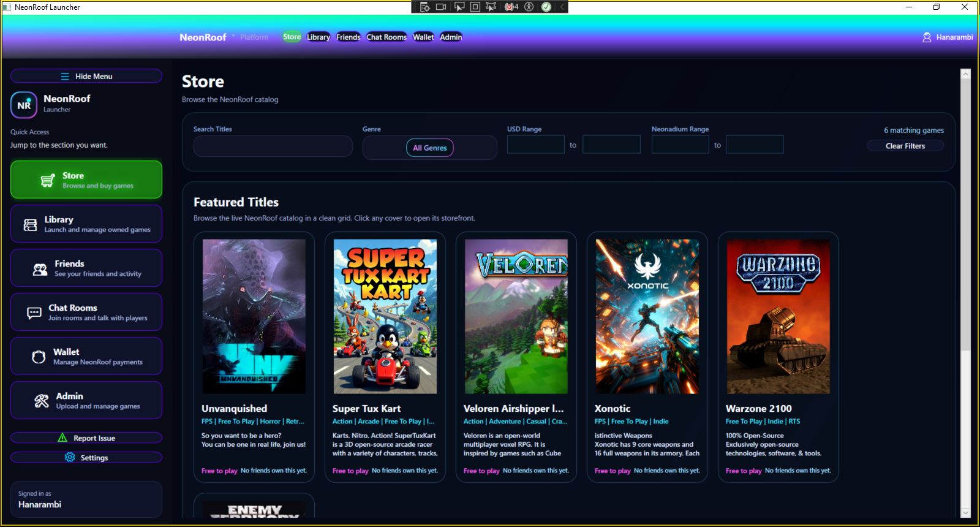Click the hamburger icon beside Hide Menu

pos(65,76)
